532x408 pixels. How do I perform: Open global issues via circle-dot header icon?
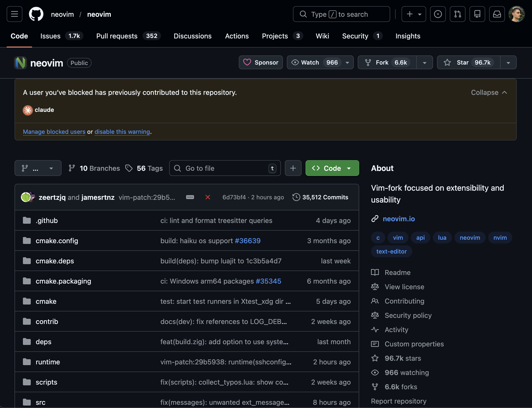click(438, 14)
